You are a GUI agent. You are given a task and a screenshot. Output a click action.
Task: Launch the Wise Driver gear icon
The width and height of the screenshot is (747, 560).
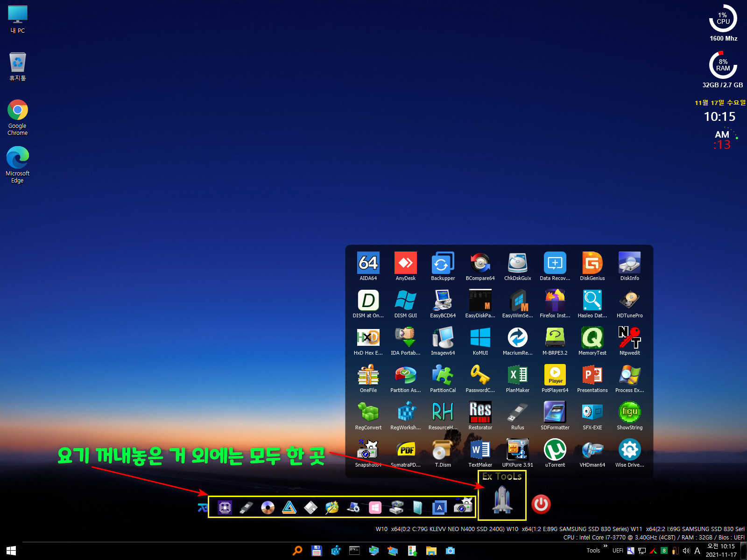pos(629,450)
